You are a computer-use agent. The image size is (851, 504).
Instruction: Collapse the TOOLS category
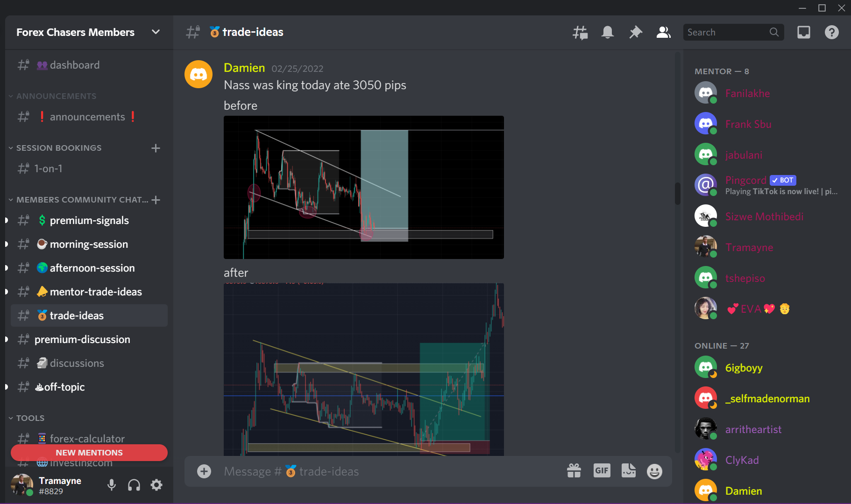(30, 418)
